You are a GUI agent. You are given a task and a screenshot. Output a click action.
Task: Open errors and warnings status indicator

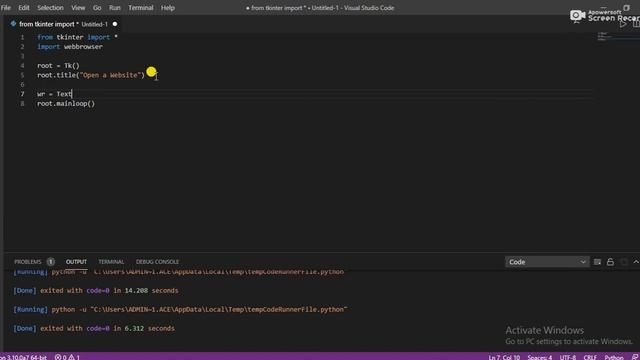67,357
